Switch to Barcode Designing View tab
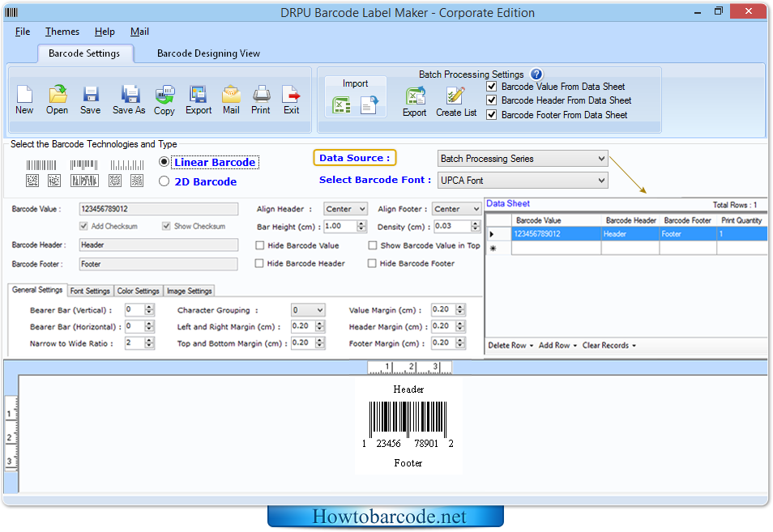Viewport: 773px width, 532px height. [x=208, y=53]
